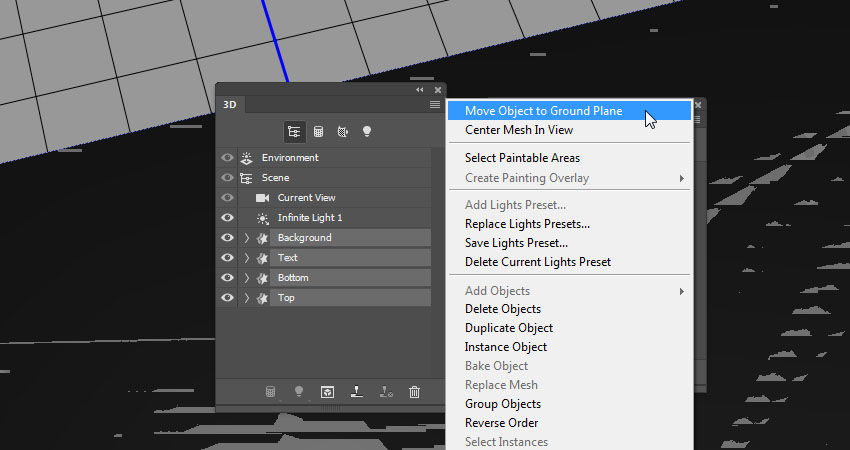Click the mesh star icon beside Top

pyautogui.click(x=262, y=298)
